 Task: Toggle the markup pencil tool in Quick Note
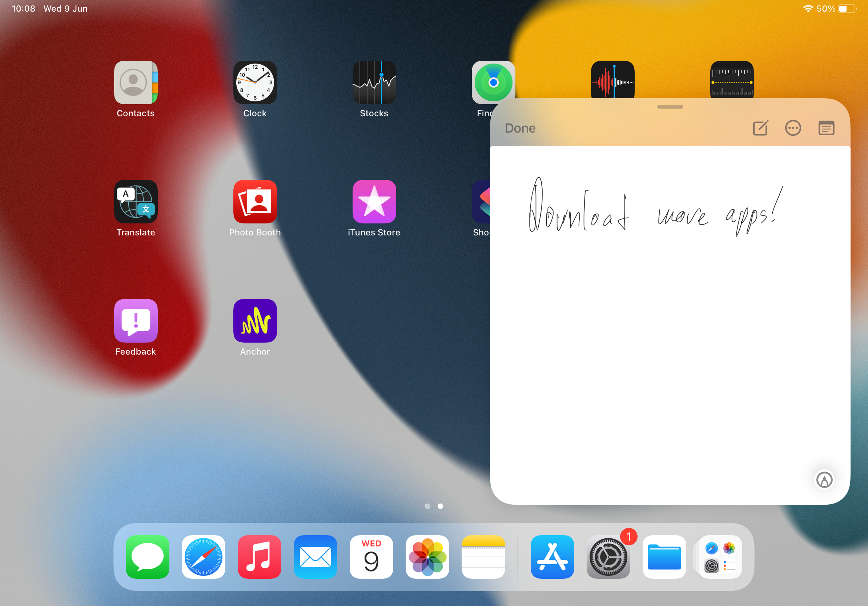(824, 480)
